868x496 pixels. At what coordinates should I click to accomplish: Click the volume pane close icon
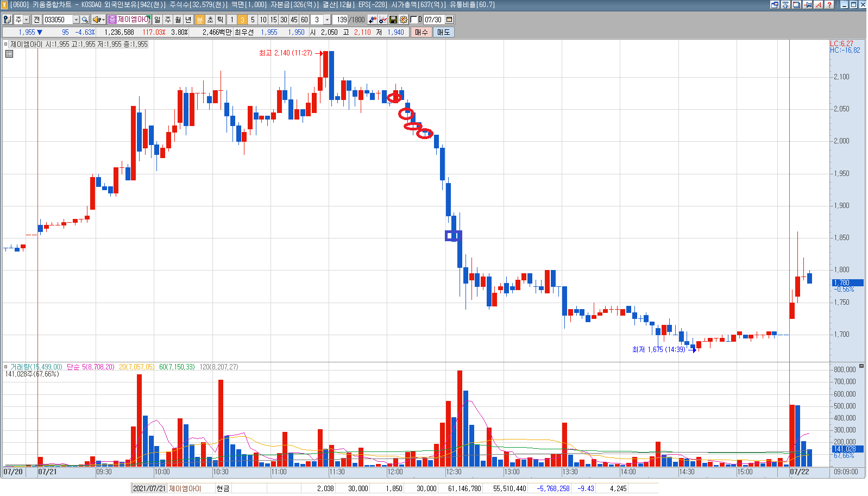coord(861,366)
